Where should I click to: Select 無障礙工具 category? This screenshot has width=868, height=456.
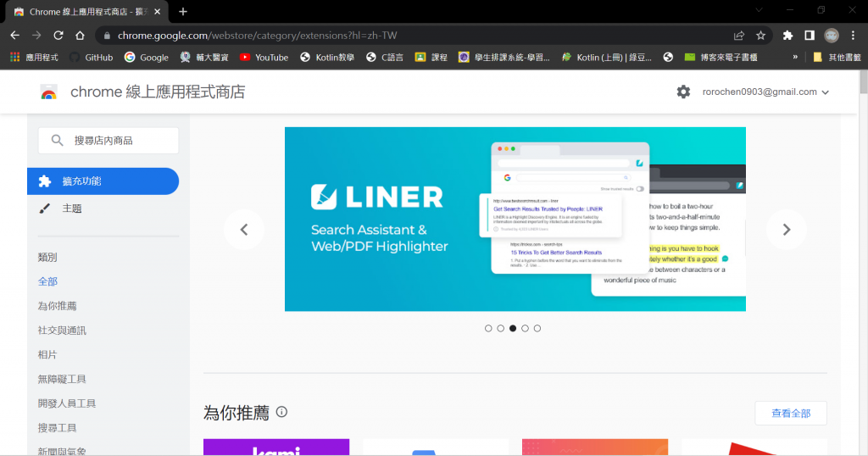coord(62,379)
